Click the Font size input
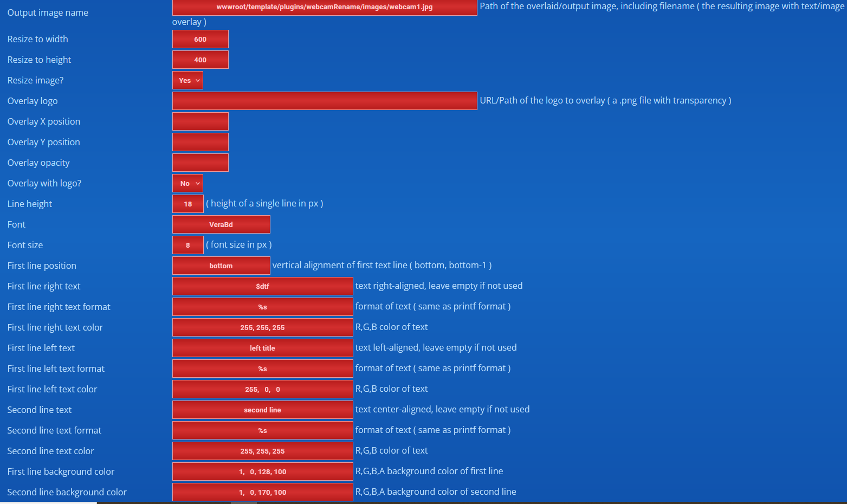Image resolution: width=847 pixels, height=504 pixels. pyautogui.click(x=187, y=245)
